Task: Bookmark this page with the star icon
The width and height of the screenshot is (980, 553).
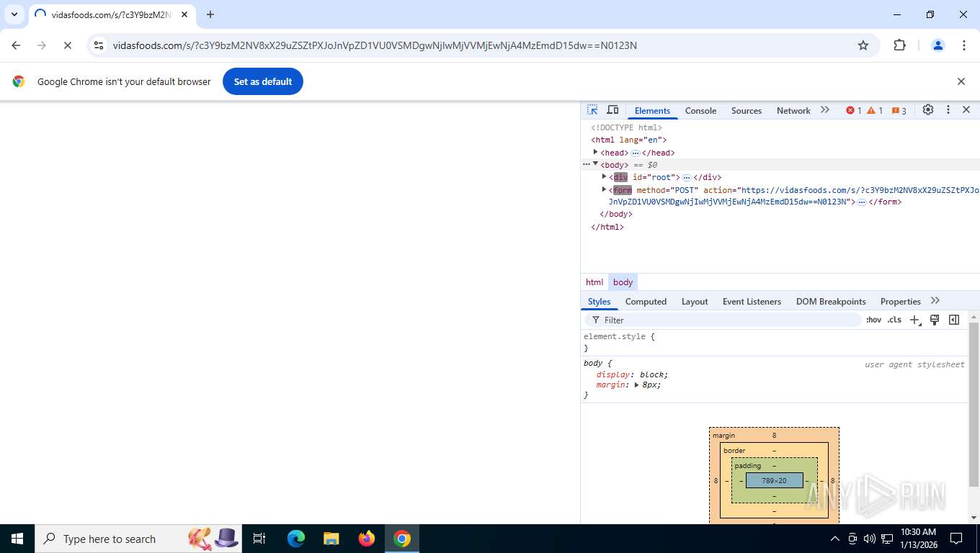Action: (x=863, y=45)
